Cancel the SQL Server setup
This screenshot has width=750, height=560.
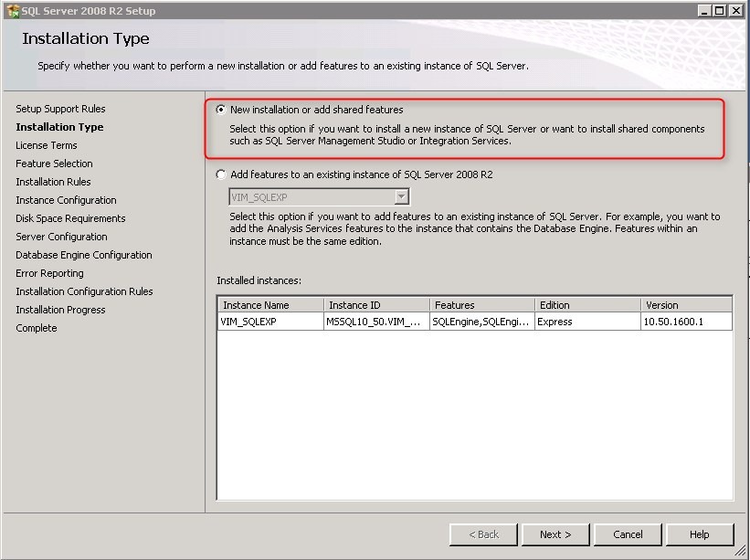point(628,534)
